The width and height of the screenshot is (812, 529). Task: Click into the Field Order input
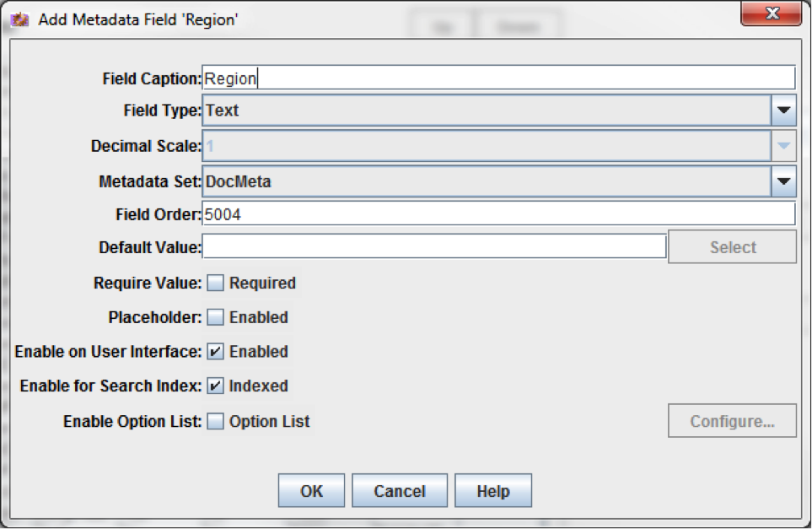[498, 214]
